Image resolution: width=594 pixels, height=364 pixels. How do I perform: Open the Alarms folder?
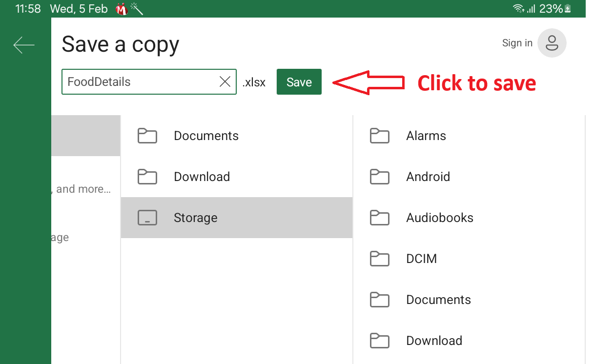tap(469, 136)
